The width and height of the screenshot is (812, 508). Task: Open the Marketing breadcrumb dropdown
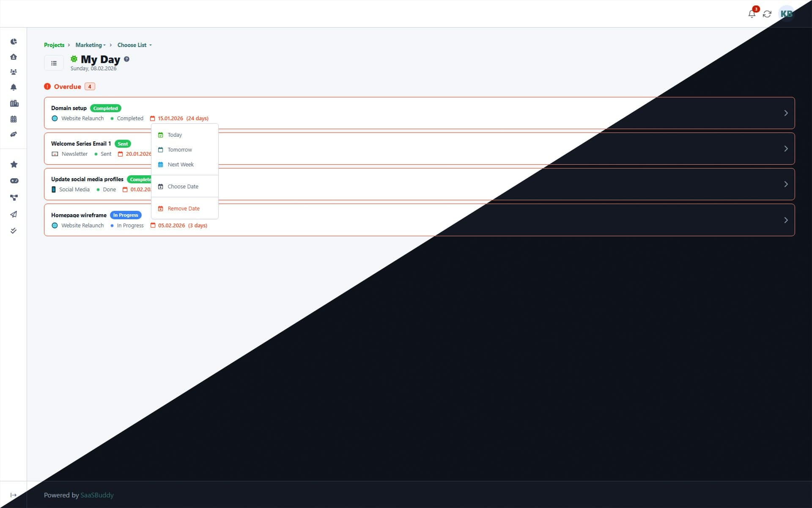coord(90,45)
